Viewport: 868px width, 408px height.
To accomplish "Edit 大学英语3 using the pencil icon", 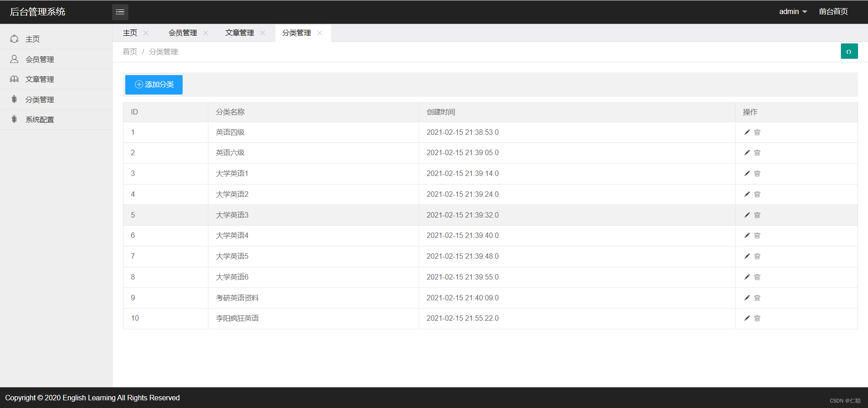I will click(x=746, y=215).
